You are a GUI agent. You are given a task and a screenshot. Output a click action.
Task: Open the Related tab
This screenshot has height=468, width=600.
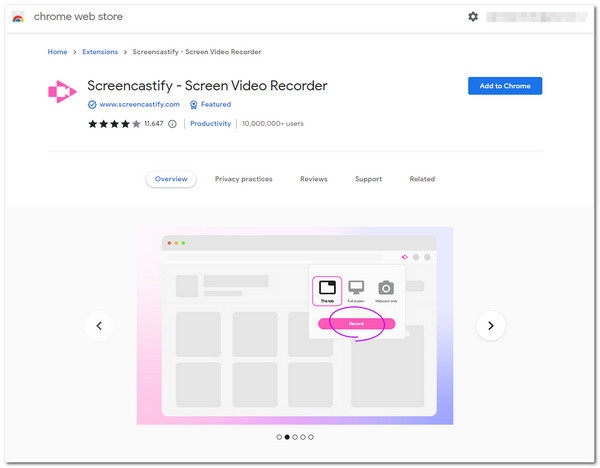[x=422, y=179]
